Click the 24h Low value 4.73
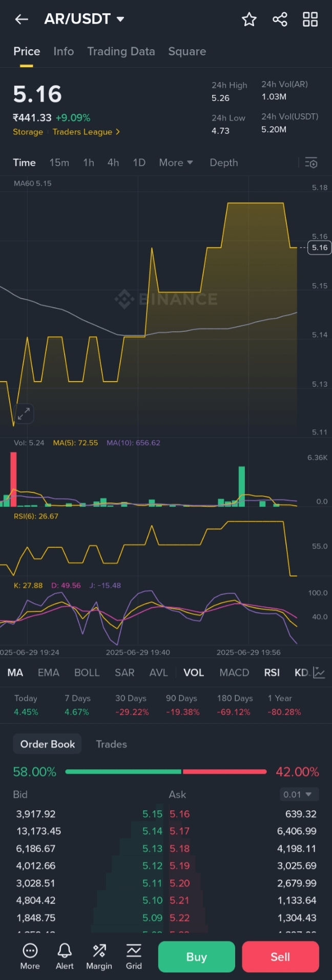 (x=221, y=131)
